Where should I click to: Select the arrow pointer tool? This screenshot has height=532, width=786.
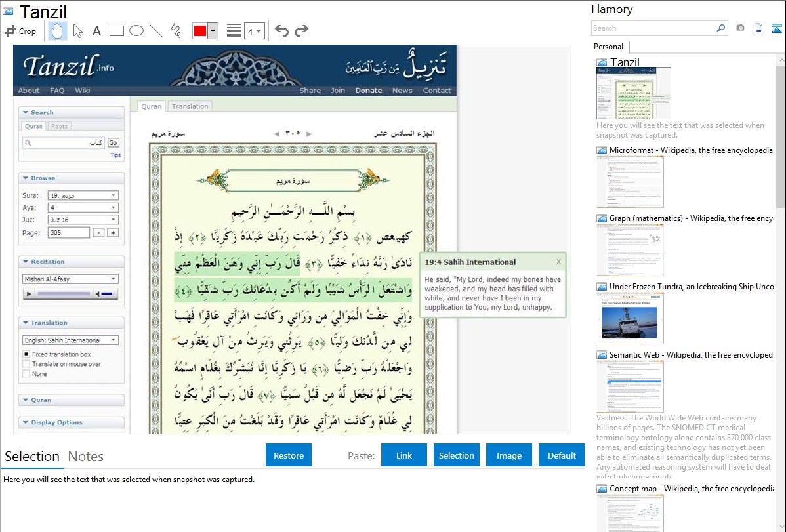78,31
